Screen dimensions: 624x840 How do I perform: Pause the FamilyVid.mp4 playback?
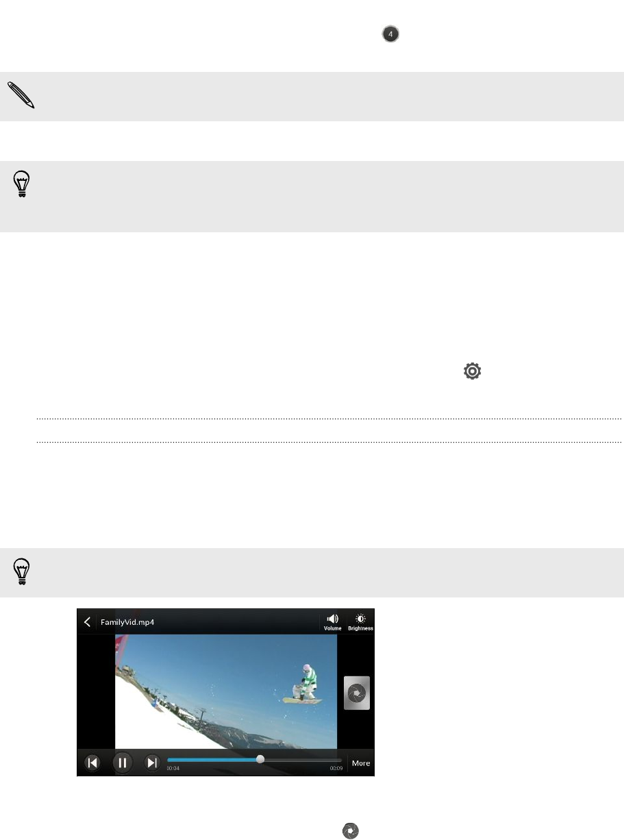tap(122, 763)
